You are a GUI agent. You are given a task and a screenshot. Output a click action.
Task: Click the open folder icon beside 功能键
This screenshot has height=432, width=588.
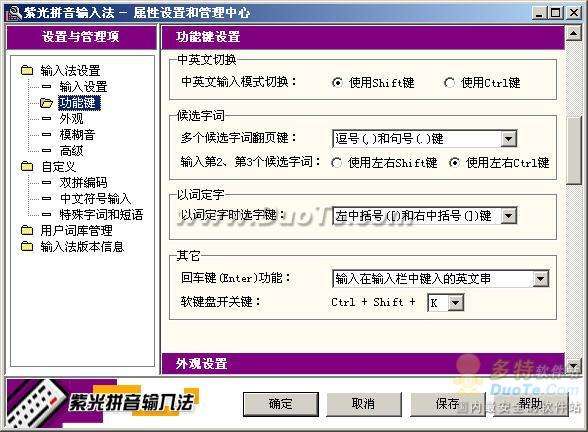[x=46, y=102]
